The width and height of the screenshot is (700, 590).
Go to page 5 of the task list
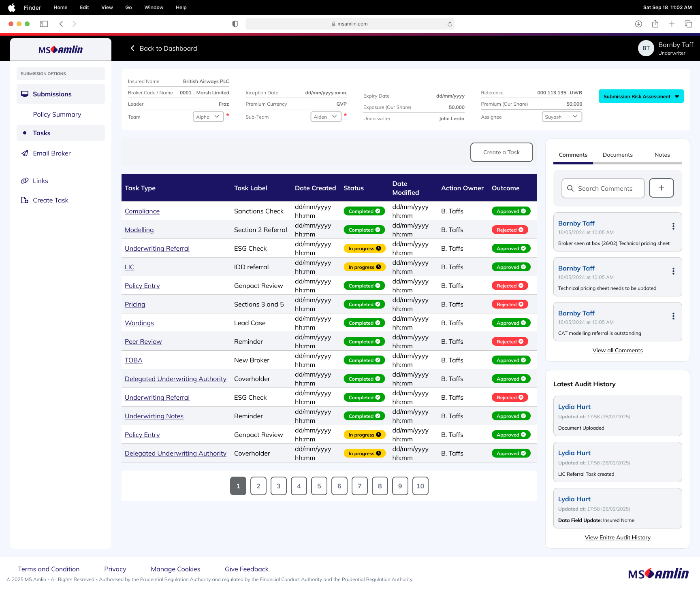pyautogui.click(x=319, y=486)
